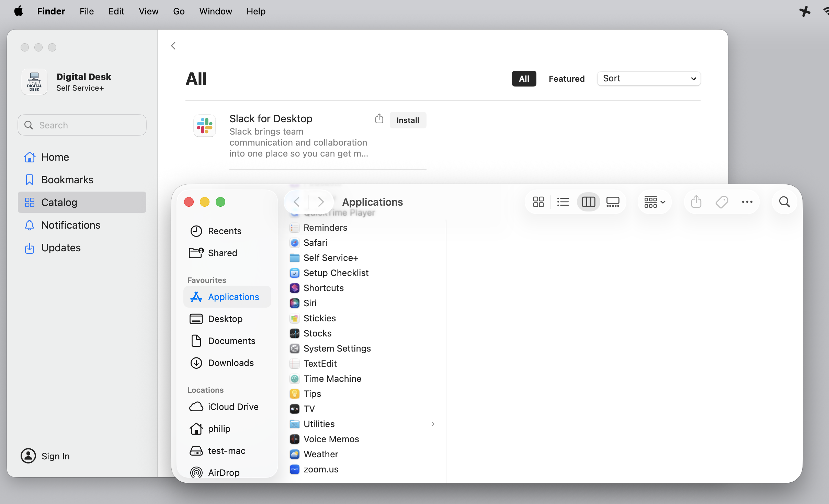The height and width of the screenshot is (504, 829).
Task: Open the Finder more actions menu
Action: (747, 202)
